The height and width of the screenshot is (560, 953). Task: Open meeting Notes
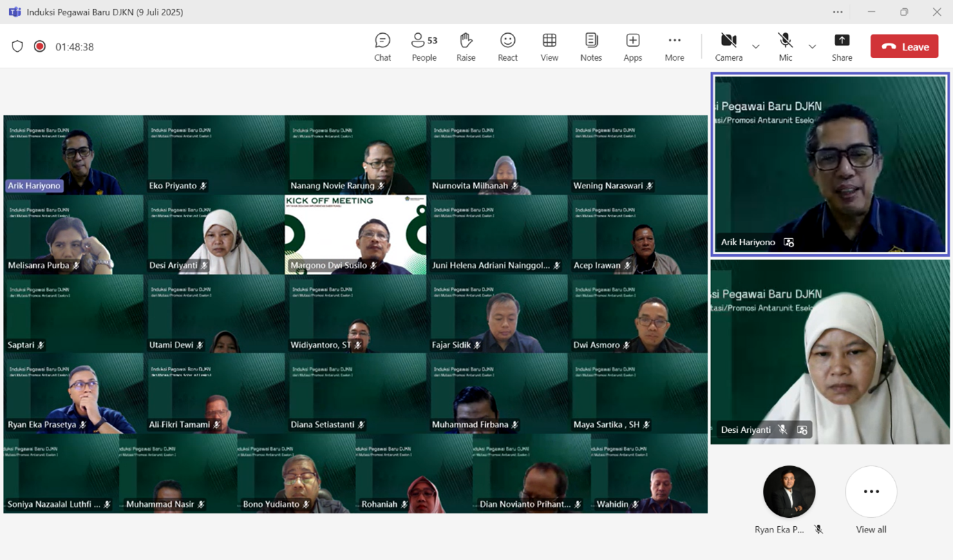(x=591, y=46)
